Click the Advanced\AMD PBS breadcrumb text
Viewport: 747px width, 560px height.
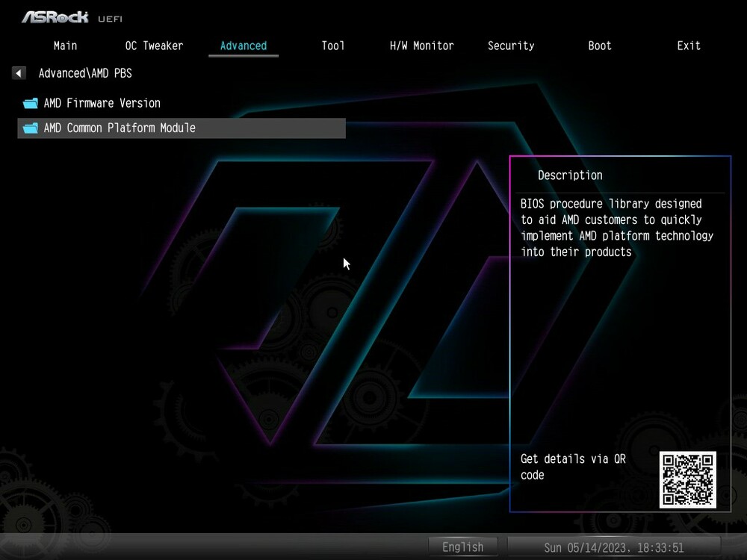coord(85,73)
